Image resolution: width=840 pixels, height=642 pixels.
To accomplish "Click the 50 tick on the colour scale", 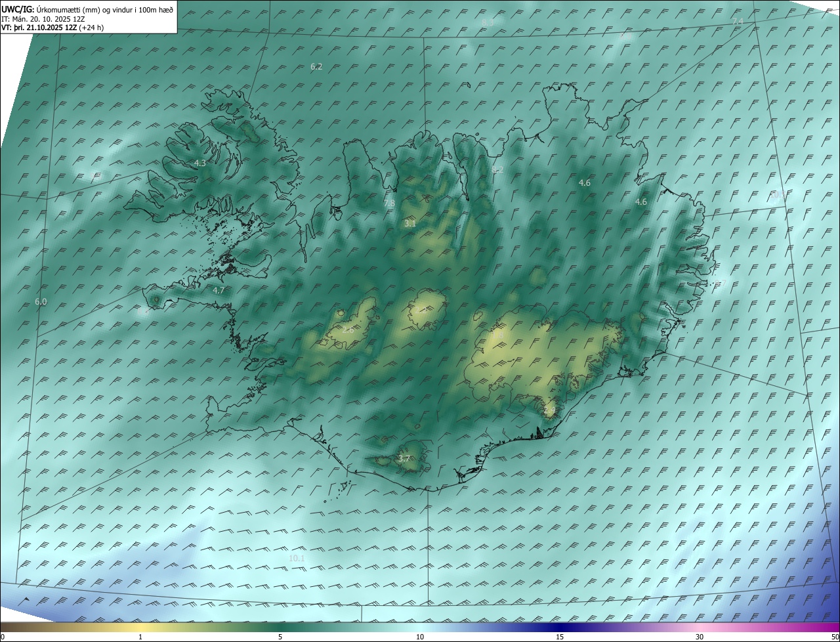I will [835, 637].
